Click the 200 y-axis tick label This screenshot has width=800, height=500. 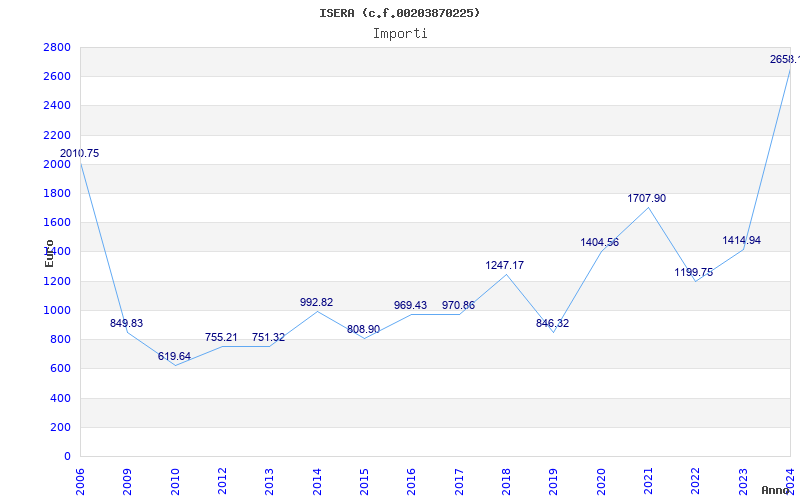[x=60, y=427]
